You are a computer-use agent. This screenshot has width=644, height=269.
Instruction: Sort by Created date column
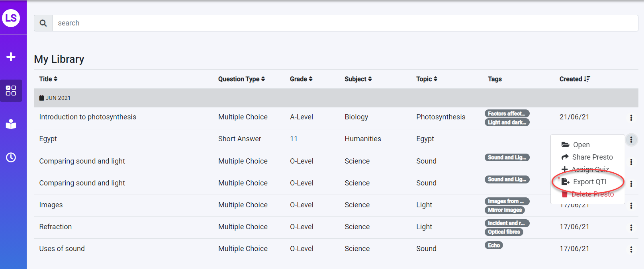pyautogui.click(x=575, y=79)
